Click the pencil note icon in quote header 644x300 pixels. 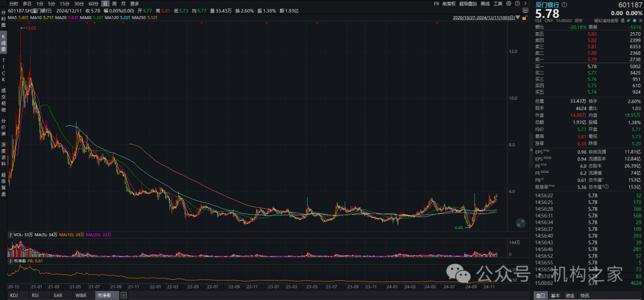coord(628,20)
